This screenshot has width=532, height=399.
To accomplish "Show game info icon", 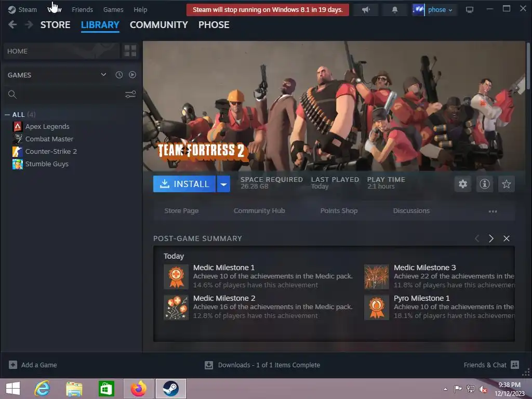I will click(485, 184).
